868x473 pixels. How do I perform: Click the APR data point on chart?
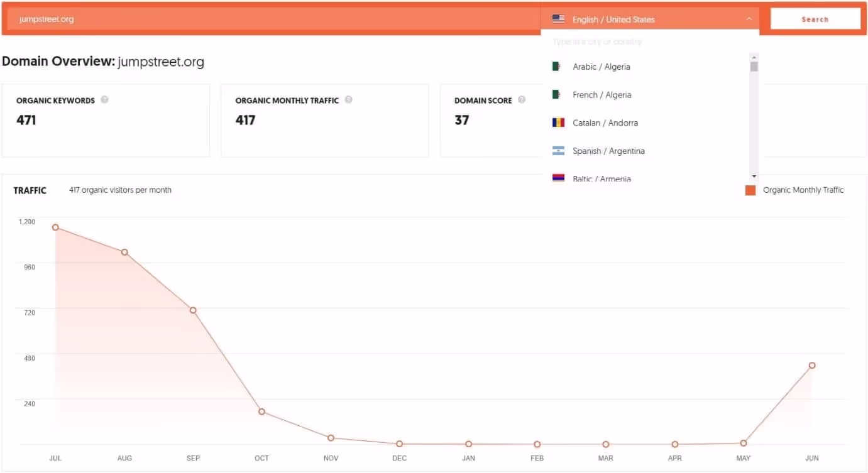(x=674, y=444)
